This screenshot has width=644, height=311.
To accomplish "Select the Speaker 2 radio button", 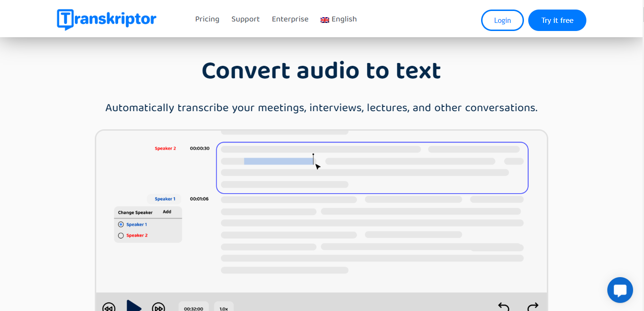I will tap(121, 235).
